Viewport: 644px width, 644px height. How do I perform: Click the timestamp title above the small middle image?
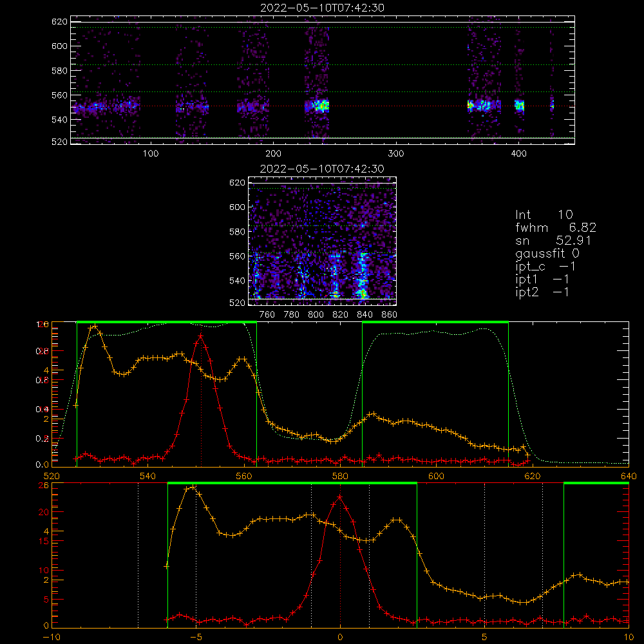click(322, 169)
